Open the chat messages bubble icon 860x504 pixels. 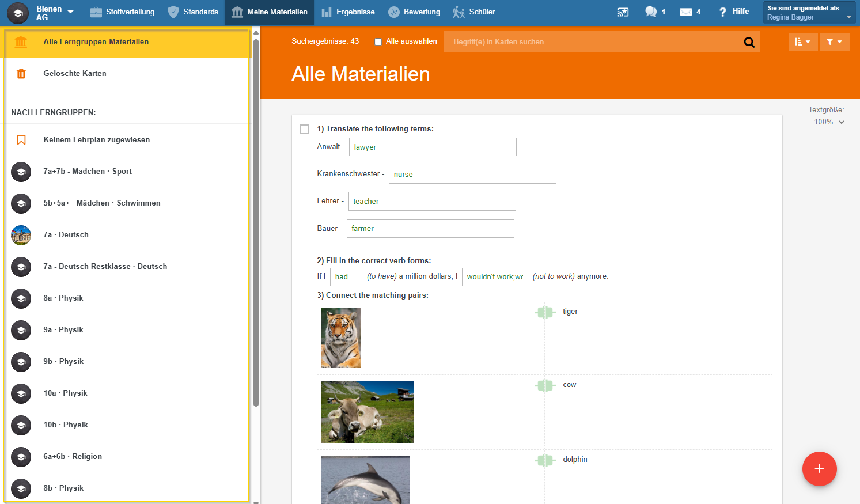click(651, 12)
